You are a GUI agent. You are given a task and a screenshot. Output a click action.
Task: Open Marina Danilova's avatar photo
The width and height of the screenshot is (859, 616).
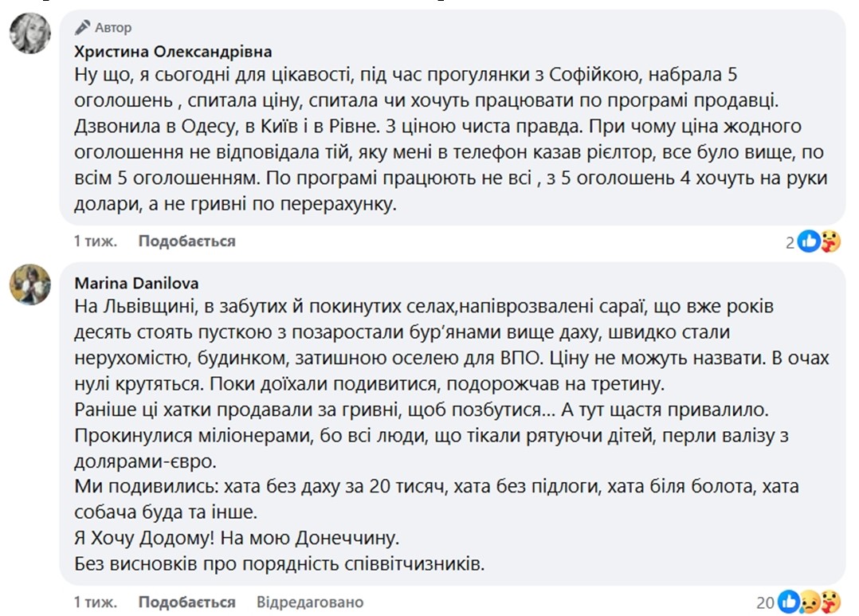30,284
